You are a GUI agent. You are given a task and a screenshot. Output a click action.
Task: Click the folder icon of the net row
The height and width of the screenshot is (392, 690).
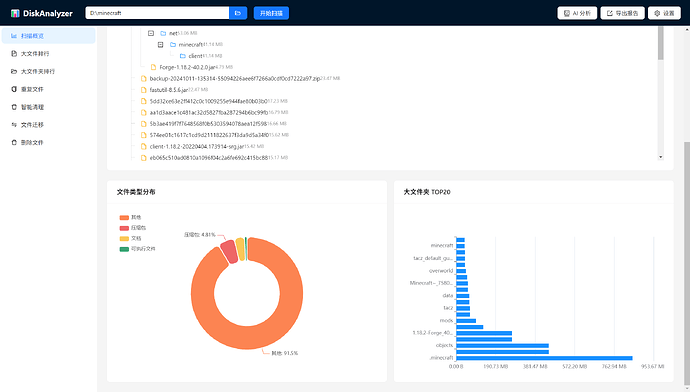coord(163,33)
